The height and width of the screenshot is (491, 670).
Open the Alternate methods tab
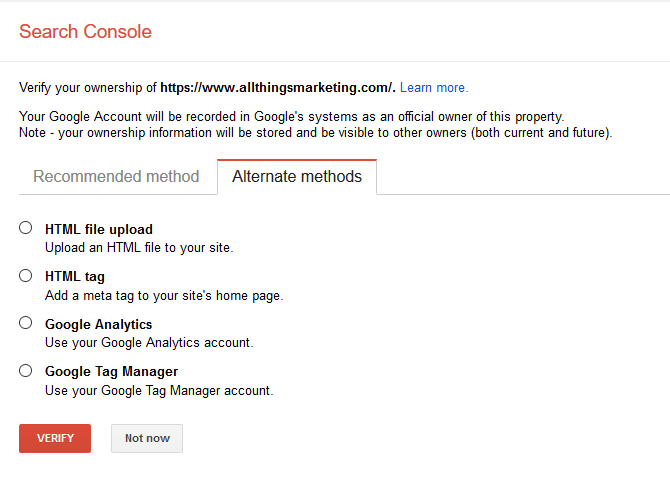pos(297,176)
